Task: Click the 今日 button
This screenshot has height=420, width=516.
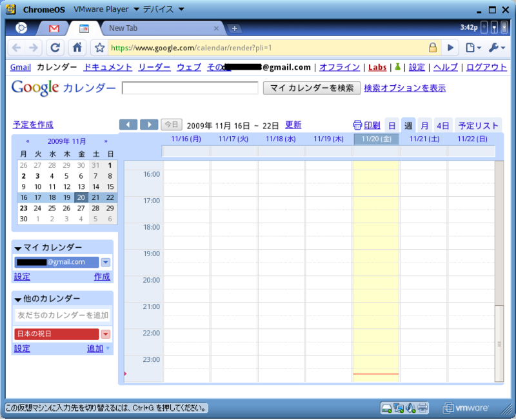Action: coord(172,125)
